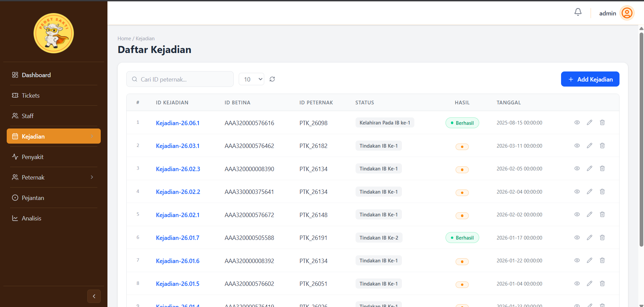The image size is (644, 307).
Task: Open the Kejadian-26.01.5 link
Action: 178,284
